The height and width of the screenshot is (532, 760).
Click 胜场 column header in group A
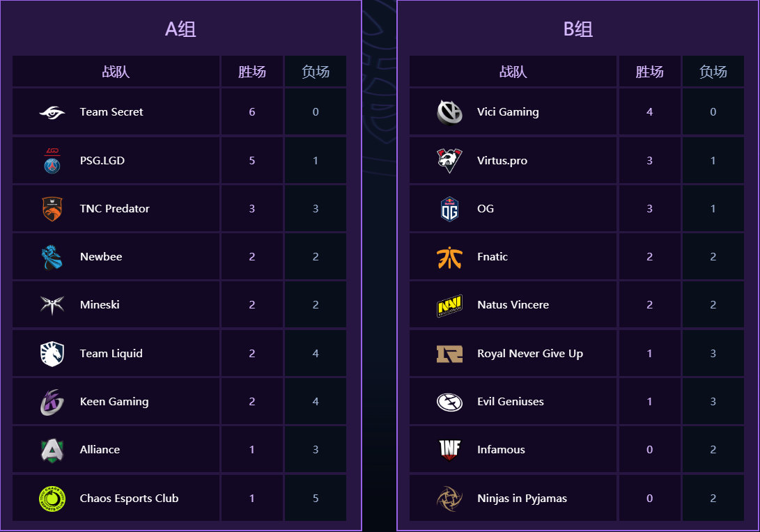[252, 72]
